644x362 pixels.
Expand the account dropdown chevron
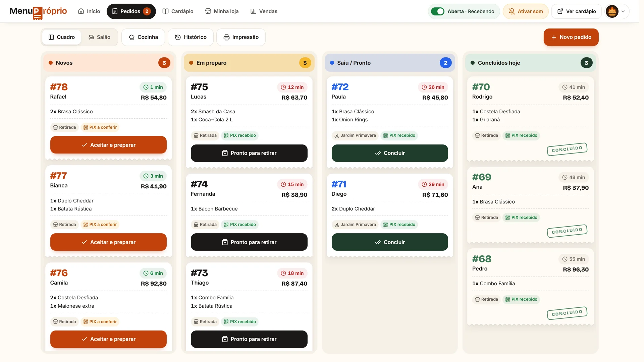click(623, 11)
